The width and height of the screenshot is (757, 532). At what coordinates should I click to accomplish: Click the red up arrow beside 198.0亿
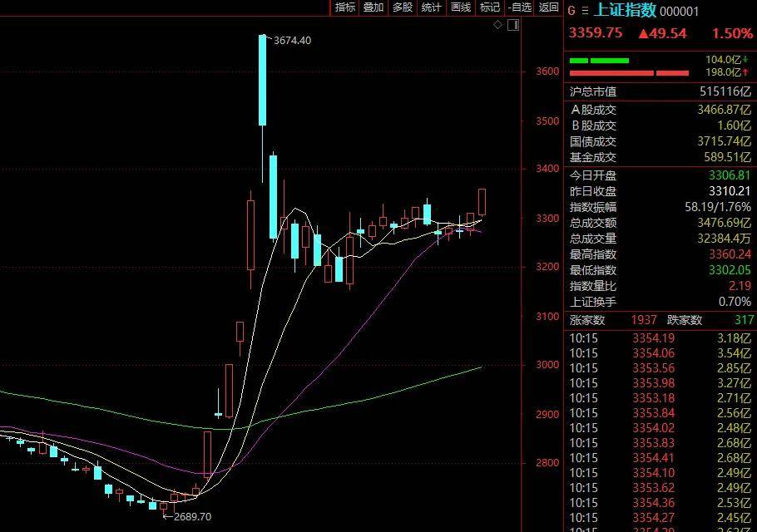click(746, 71)
